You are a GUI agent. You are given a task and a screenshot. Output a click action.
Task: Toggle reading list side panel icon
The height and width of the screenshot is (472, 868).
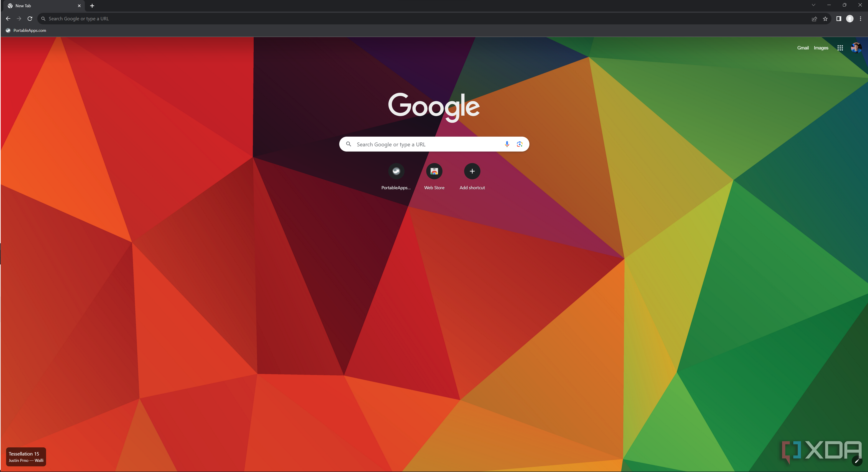click(x=839, y=19)
